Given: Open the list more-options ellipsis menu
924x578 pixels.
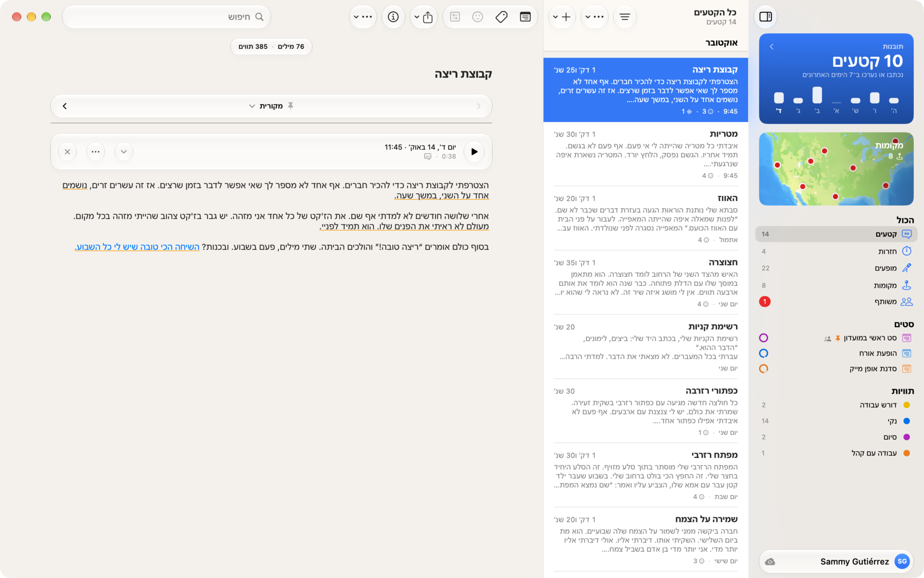Looking at the screenshot, I should [594, 17].
